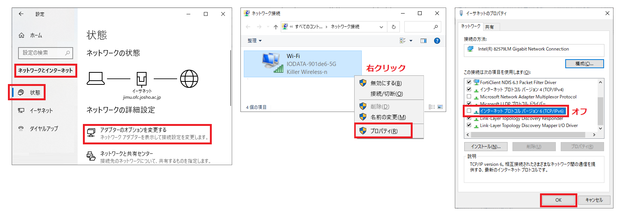Open the address bar history dropdown
Image resolution: width=644 pixels, height=219 pixels.
(x=381, y=27)
